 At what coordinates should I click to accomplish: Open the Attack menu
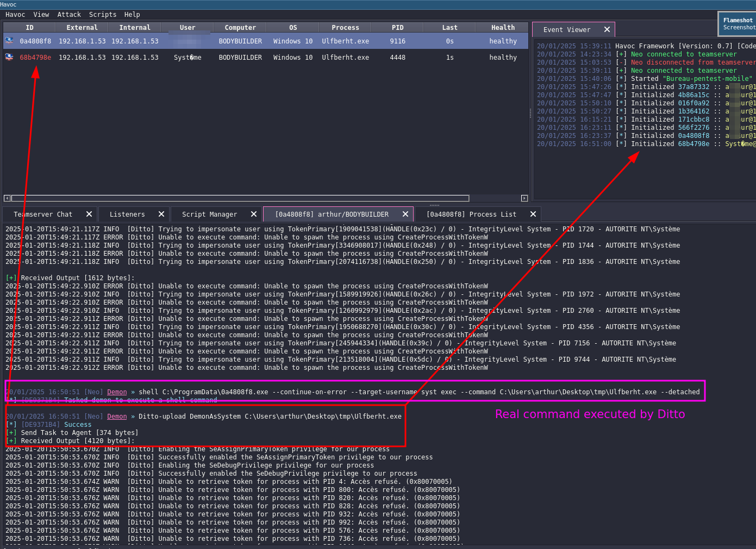pos(69,15)
